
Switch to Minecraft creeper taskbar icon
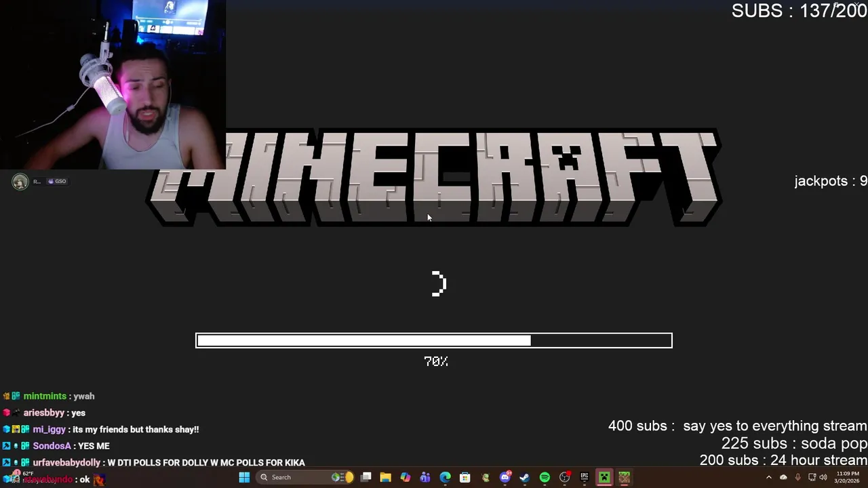(604, 477)
